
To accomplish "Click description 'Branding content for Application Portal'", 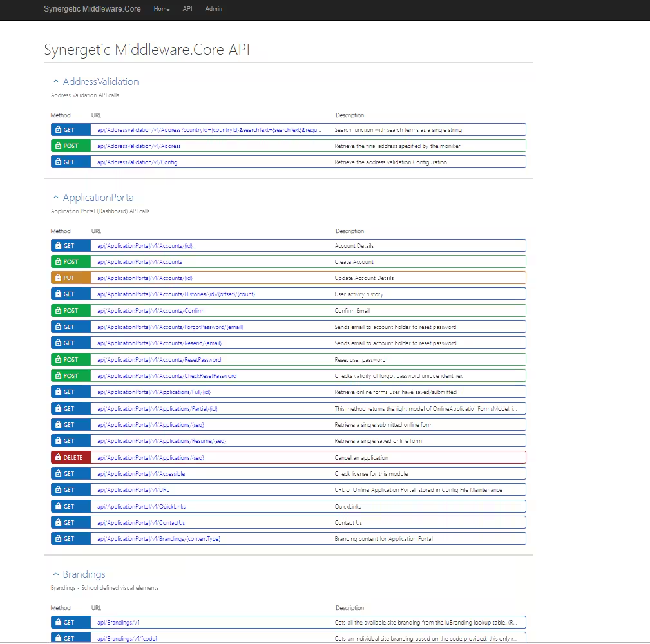I will coord(383,539).
